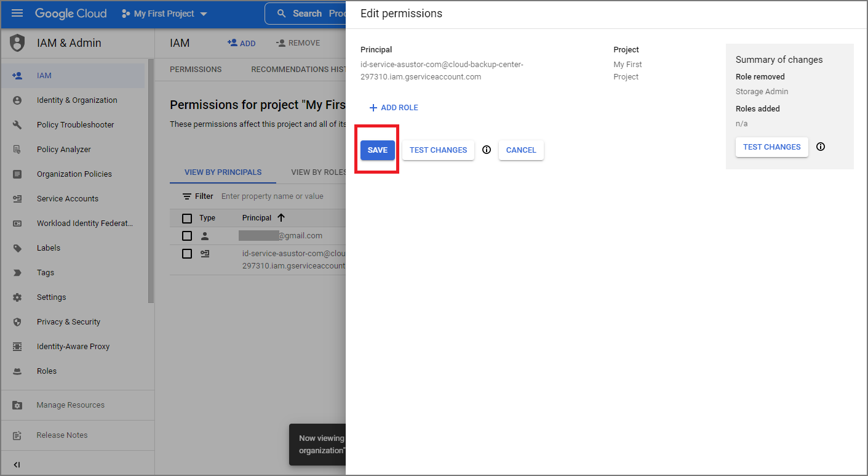
Task: Click the Service Accounts icon
Action: pyautogui.click(x=17, y=199)
